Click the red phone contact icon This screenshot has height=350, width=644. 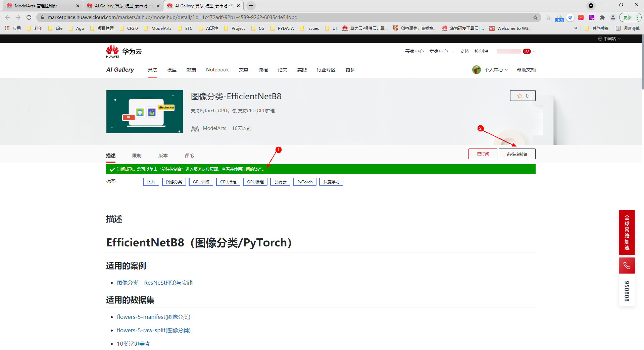click(x=627, y=266)
